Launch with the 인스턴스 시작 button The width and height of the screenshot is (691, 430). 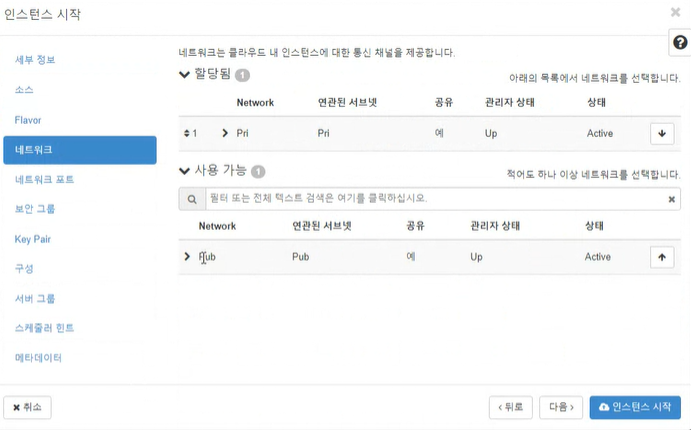click(x=635, y=408)
